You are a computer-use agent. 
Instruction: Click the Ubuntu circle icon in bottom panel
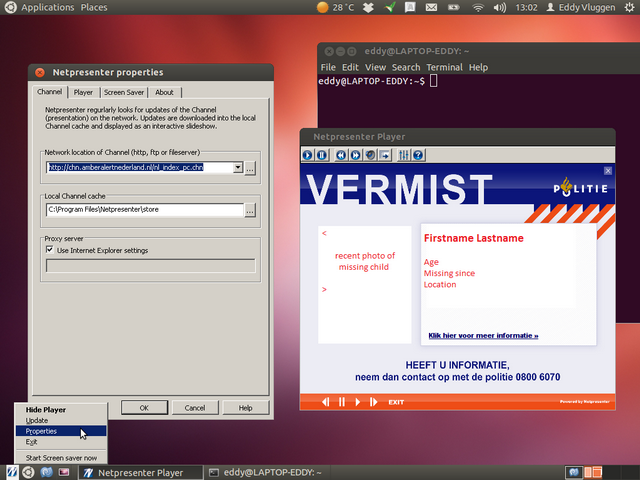click(x=29, y=472)
